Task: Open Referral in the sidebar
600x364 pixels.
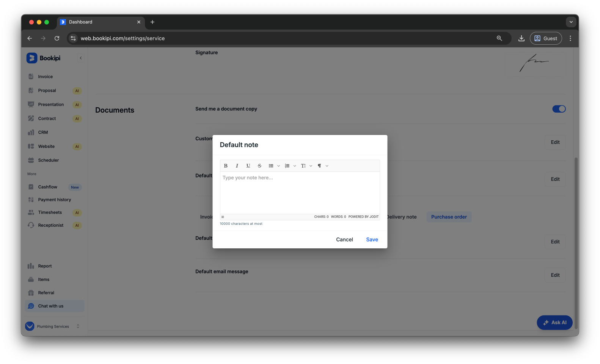Action: tap(55, 293)
